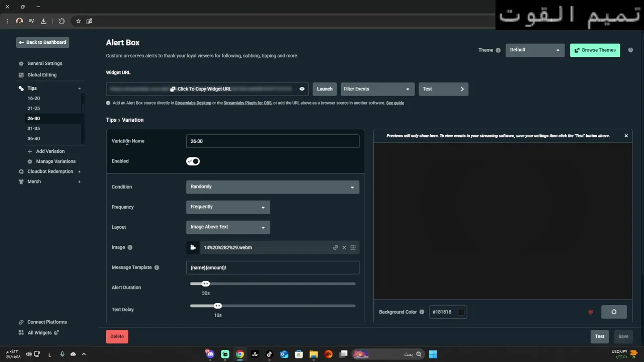Select the 26-30 variation
644x362 pixels.
[34, 119]
